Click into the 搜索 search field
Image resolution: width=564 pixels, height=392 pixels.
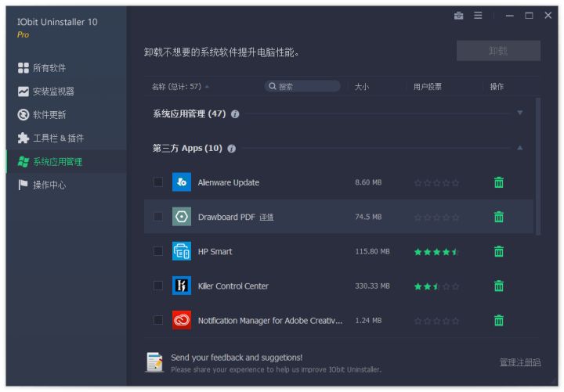coord(307,87)
